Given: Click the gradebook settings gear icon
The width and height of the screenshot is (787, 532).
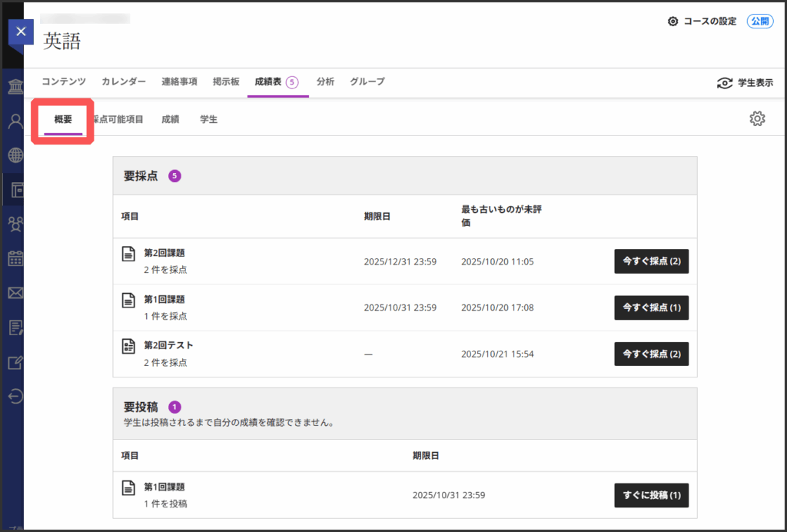Looking at the screenshot, I should pyautogui.click(x=757, y=118).
